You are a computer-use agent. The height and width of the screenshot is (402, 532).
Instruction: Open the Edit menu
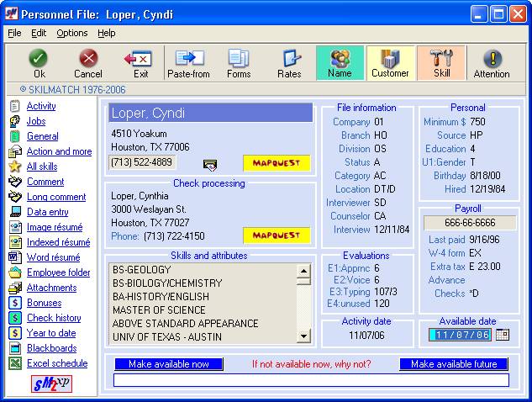pos(39,33)
